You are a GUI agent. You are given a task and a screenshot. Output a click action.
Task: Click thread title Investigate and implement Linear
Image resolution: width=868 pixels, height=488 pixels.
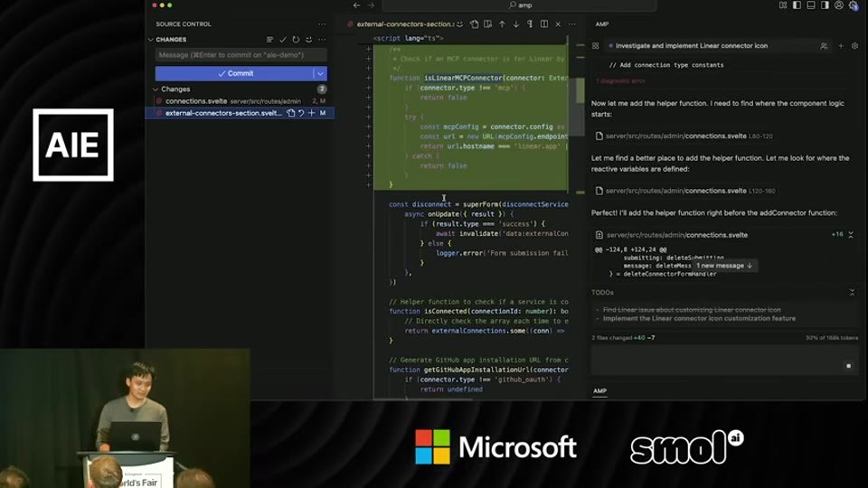coord(692,46)
